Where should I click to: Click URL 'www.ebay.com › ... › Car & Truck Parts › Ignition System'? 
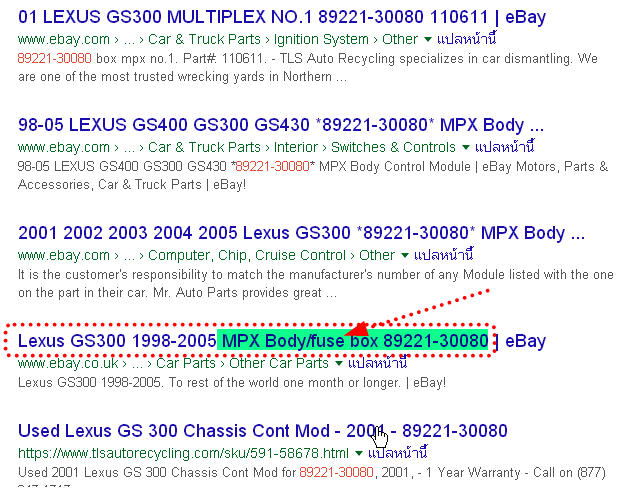193,40
